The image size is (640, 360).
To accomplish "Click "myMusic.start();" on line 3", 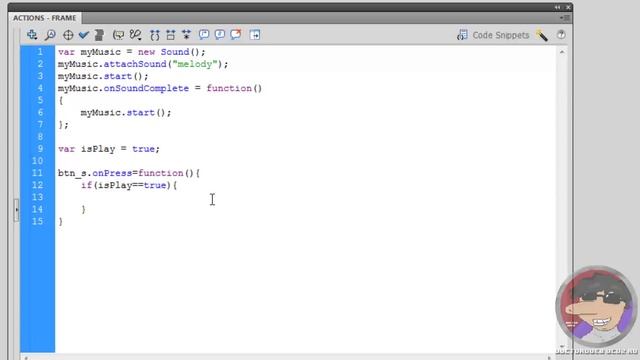I will (x=103, y=76).
